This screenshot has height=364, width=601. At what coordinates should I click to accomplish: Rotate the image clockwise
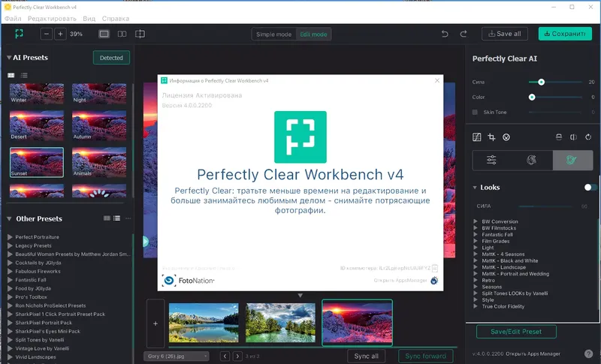(x=588, y=137)
